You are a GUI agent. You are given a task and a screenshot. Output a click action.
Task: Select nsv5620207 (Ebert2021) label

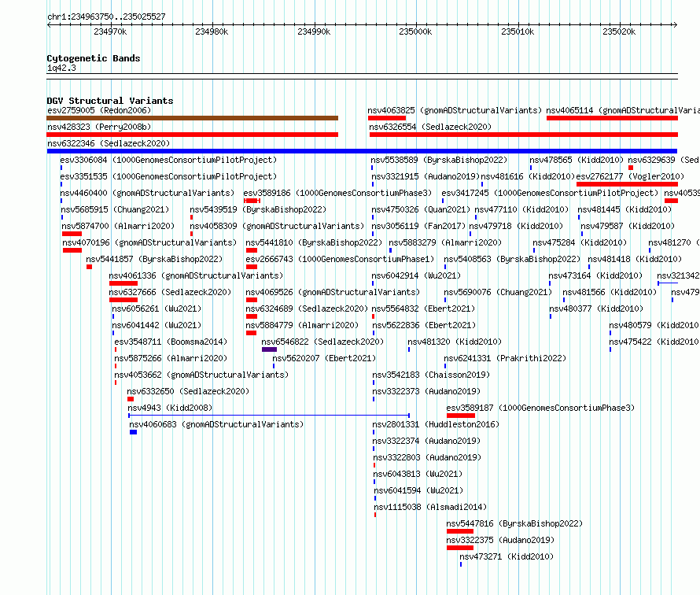coord(324,358)
